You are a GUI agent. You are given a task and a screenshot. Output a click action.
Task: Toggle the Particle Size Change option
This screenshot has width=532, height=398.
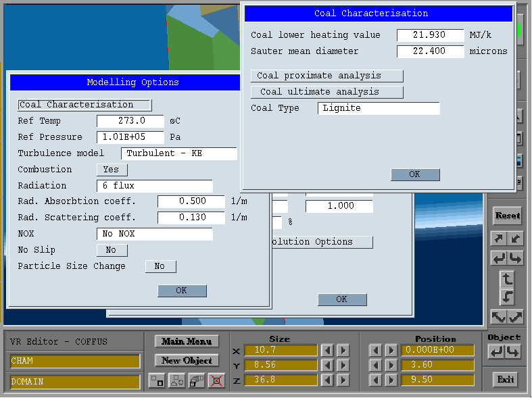click(160, 266)
